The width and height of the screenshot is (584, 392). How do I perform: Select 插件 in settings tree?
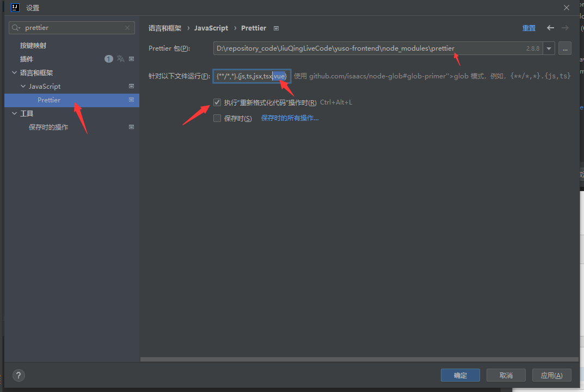[27, 59]
